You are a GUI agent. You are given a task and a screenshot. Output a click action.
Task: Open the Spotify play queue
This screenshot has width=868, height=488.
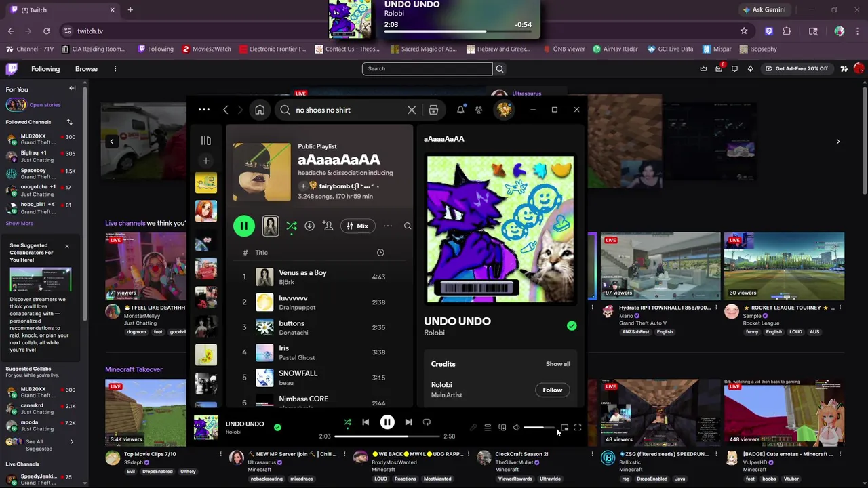488,428
